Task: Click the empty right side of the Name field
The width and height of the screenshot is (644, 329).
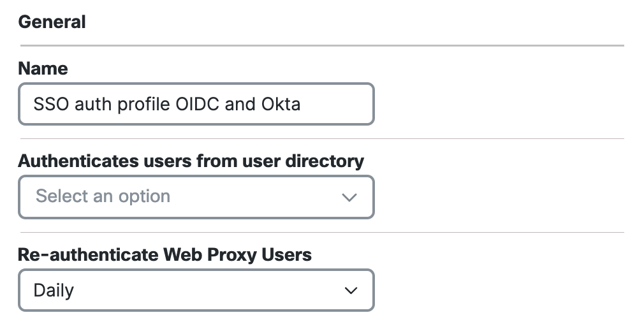Action: point(337,105)
